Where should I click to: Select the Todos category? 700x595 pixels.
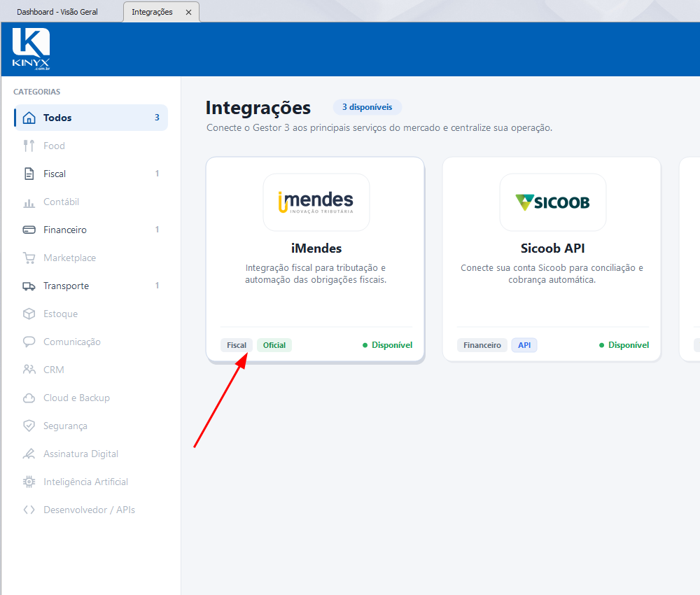click(x=91, y=118)
